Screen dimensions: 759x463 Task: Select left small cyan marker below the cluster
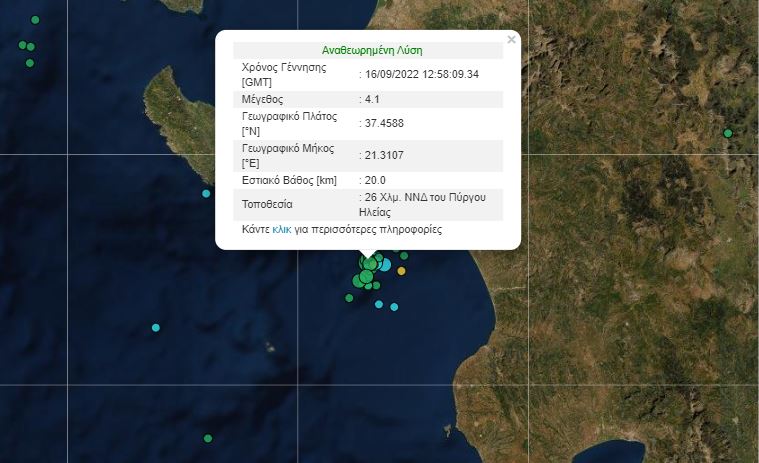pos(379,304)
